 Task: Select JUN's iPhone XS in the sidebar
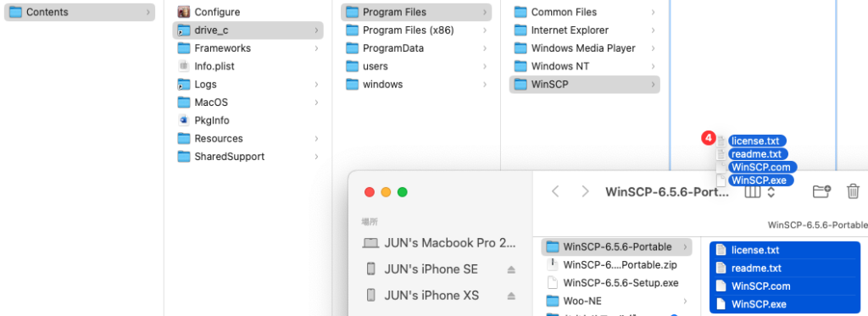click(439, 296)
